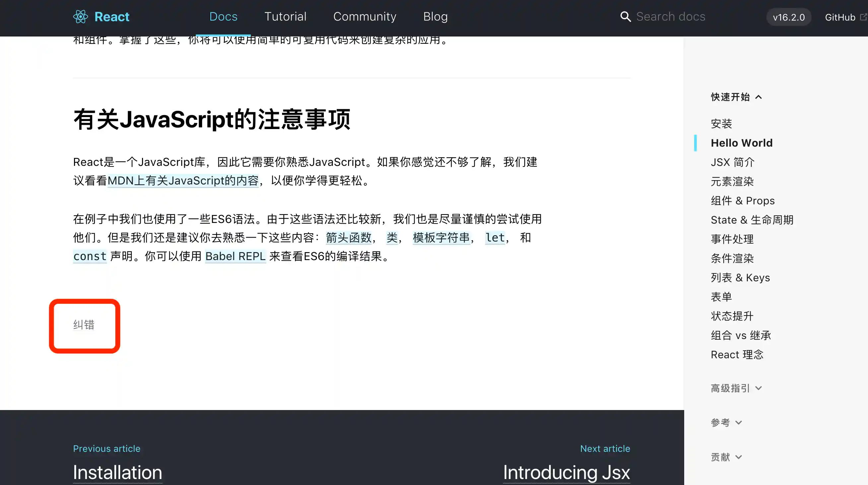868x485 pixels.
Task: Open the Tutorial navigation tab
Action: tap(285, 17)
